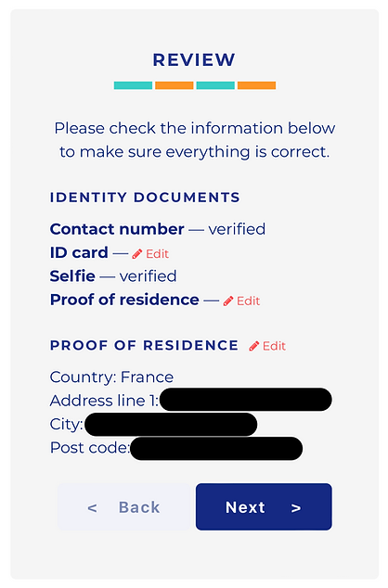The height and width of the screenshot is (588, 388).
Task: Go Back to the previous step
Action: (x=124, y=506)
